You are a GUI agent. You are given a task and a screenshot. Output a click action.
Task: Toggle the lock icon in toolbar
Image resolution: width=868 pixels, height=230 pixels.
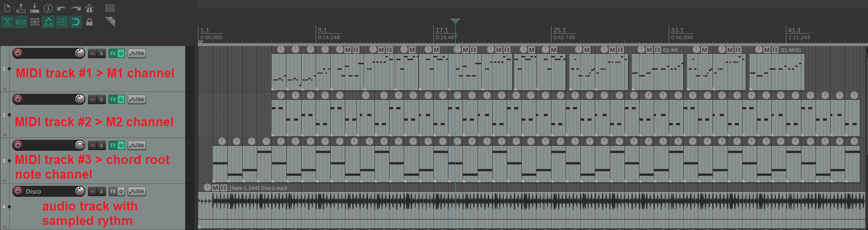(89, 22)
